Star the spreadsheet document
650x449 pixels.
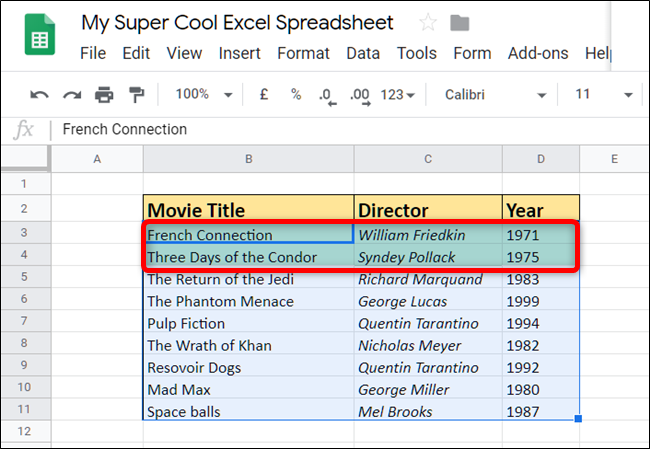pos(428,23)
